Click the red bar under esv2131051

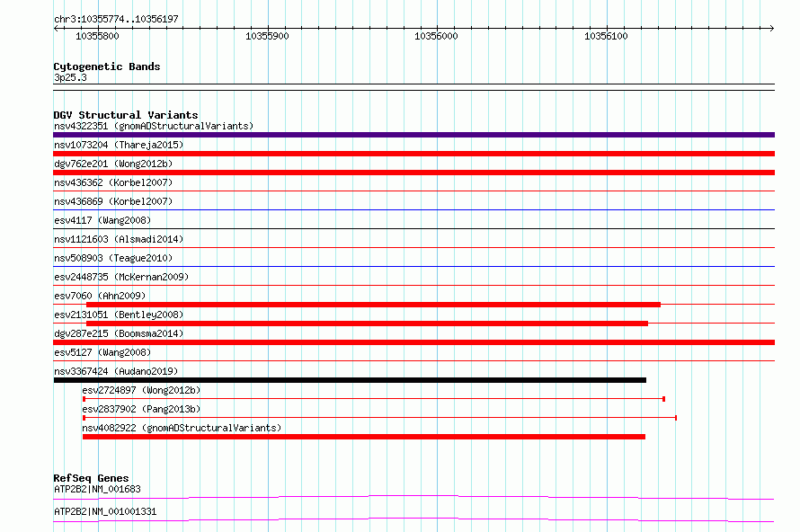tap(368, 324)
